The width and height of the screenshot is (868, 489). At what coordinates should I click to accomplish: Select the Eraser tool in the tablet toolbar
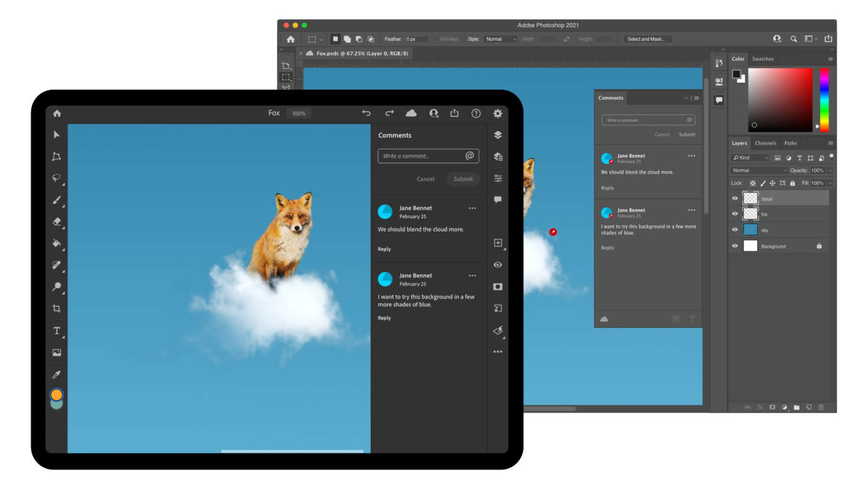56,222
